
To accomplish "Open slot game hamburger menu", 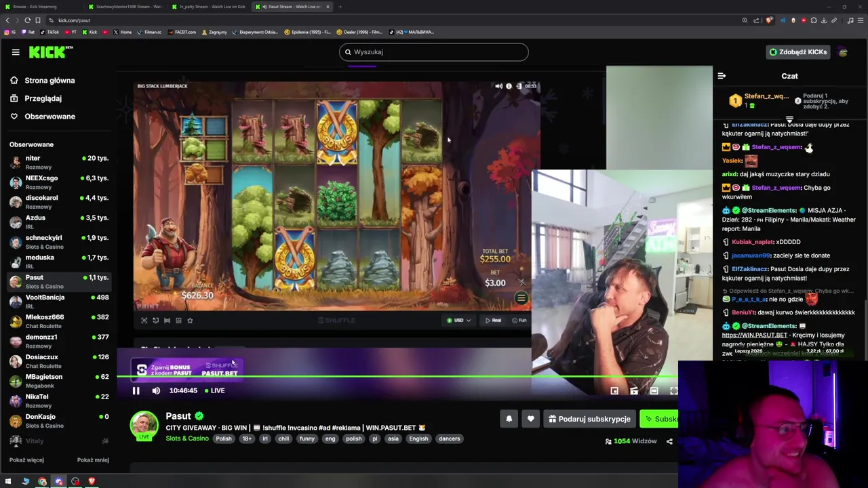I will 521,298.
